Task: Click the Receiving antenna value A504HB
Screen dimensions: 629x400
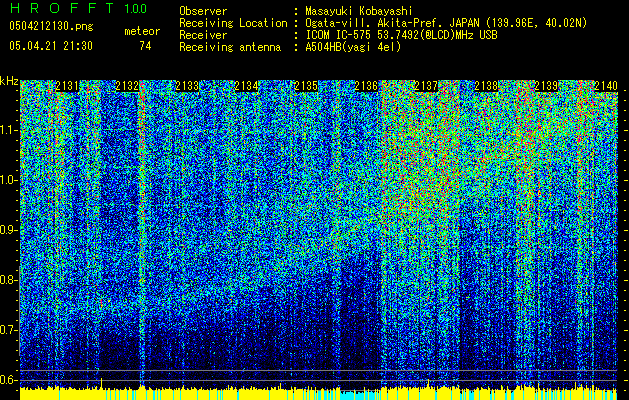Action: pyautogui.click(x=323, y=47)
